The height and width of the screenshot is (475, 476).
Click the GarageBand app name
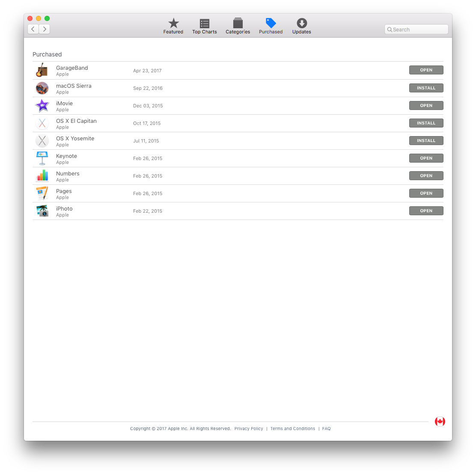(72, 68)
